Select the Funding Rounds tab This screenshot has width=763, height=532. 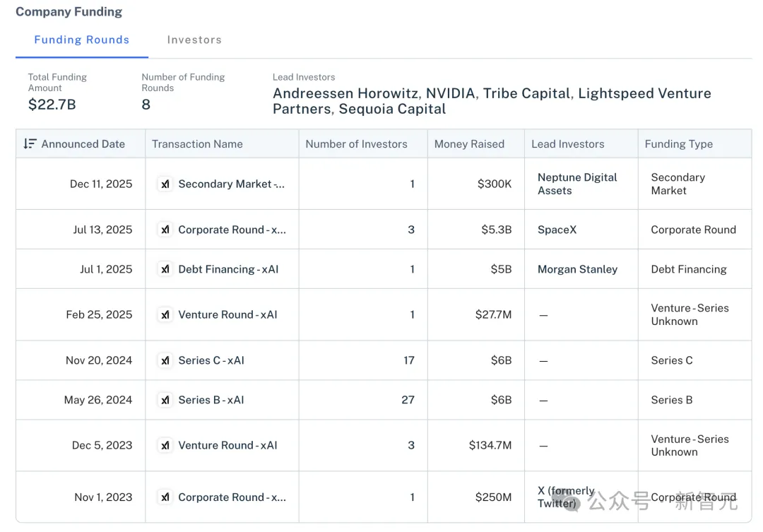(82, 40)
